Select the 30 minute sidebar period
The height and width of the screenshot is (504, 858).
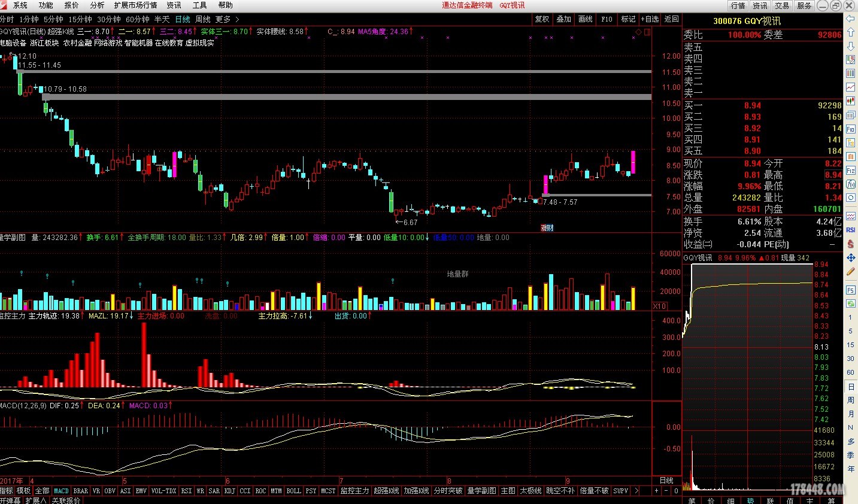(850, 359)
